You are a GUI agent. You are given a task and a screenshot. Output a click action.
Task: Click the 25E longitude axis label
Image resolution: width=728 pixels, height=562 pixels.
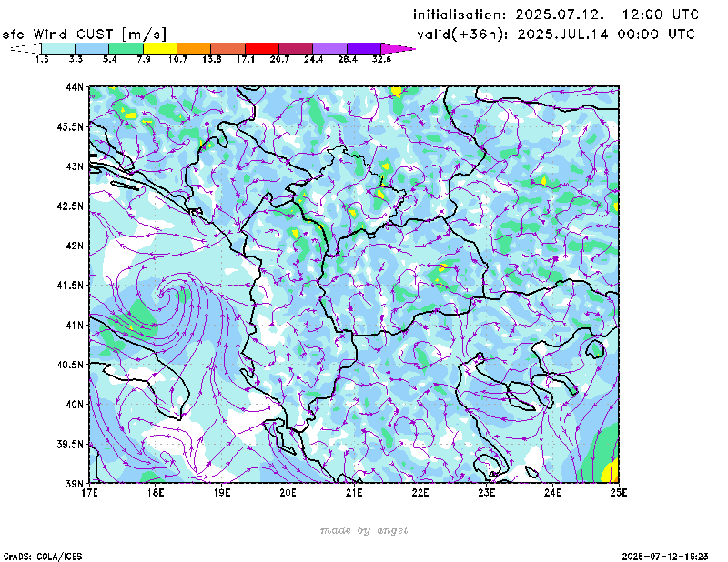pos(619,492)
